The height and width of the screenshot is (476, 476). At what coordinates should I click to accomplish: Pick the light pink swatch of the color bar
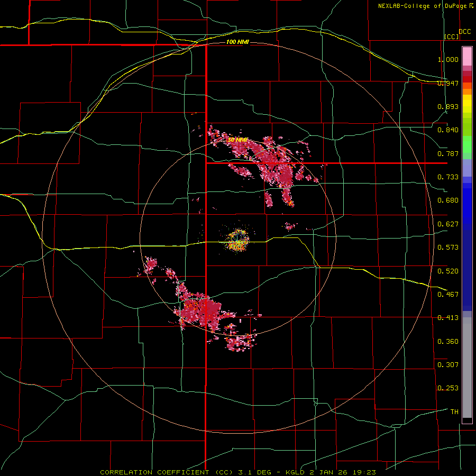coord(467,57)
